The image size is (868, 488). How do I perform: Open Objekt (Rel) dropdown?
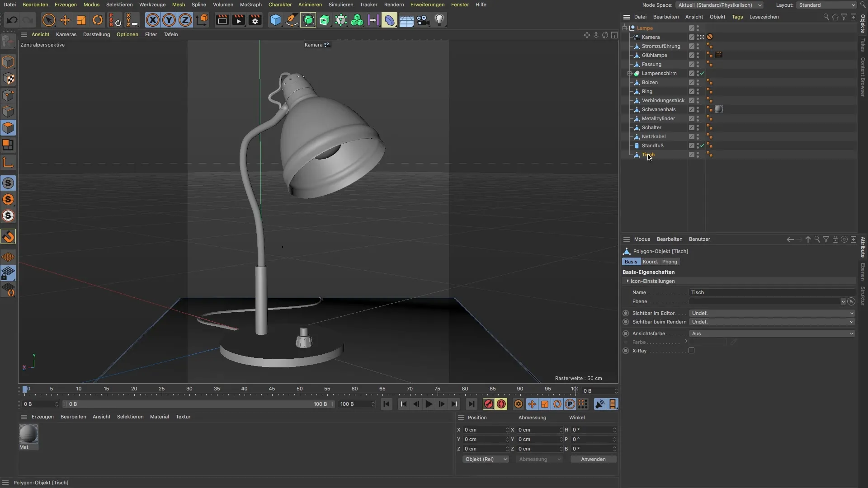485,459
